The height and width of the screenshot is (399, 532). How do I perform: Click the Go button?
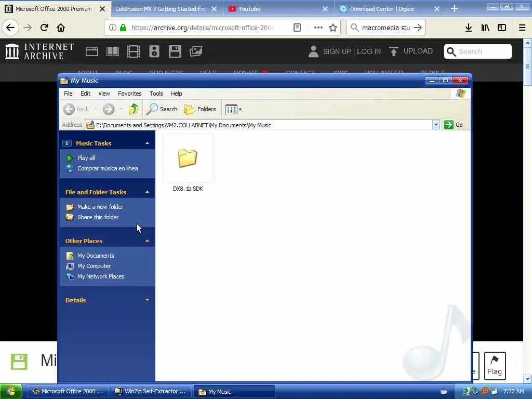point(454,125)
